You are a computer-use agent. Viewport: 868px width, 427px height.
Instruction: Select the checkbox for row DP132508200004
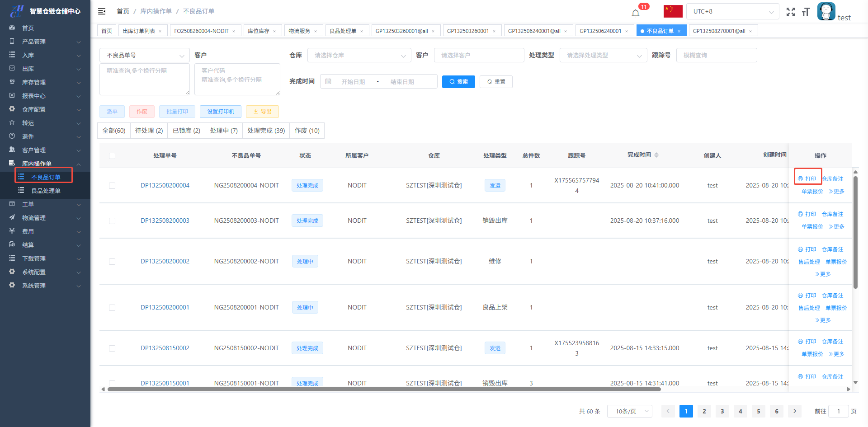[x=112, y=186]
